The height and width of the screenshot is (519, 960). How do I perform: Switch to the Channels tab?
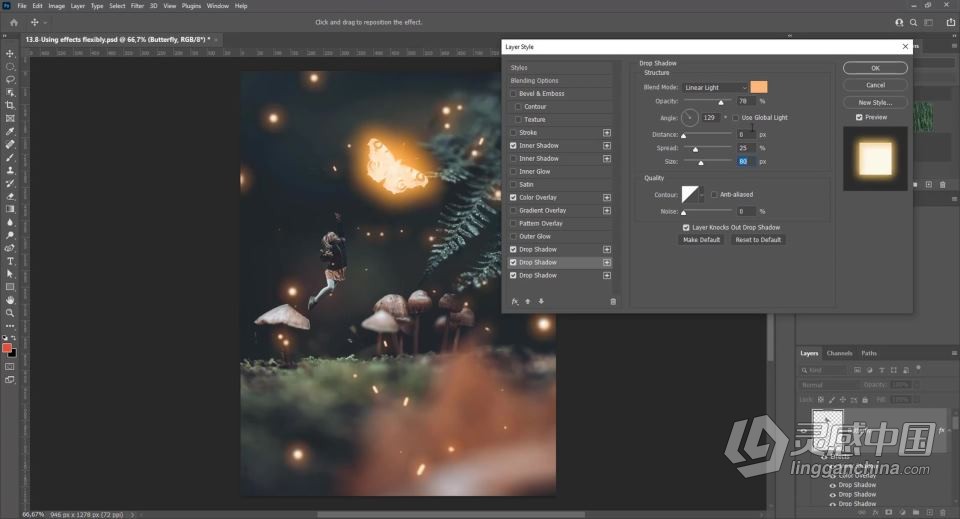coord(839,353)
